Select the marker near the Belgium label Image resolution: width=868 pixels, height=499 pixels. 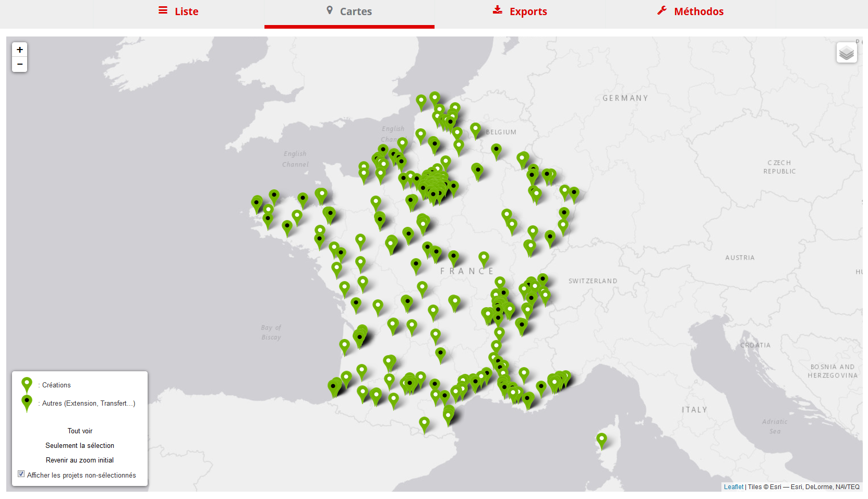point(475,129)
